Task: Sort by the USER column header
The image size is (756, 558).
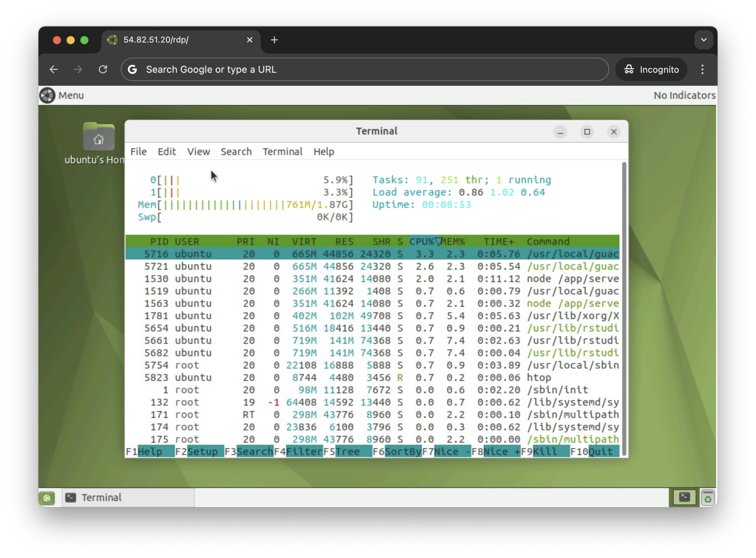Action: [x=187, y=242]
